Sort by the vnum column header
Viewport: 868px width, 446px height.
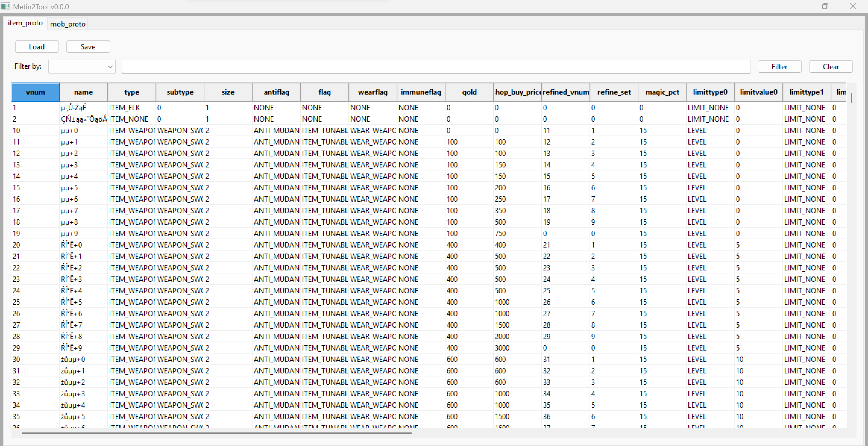click(x=35, y=92)
